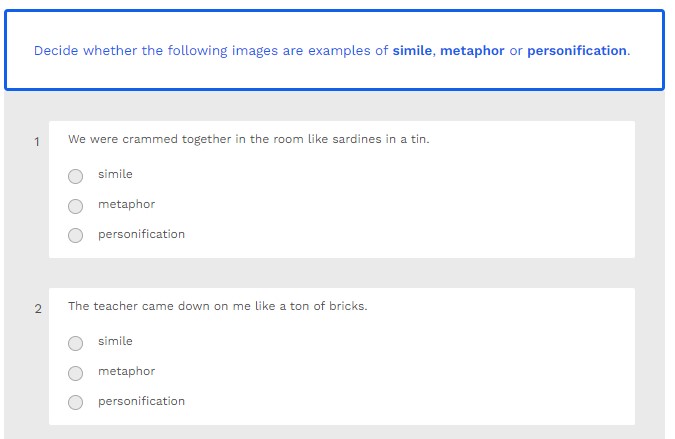This screenshot has height=439, width=675.
Task: Click bold word 'simile' in the instructions
Action: 411,51
